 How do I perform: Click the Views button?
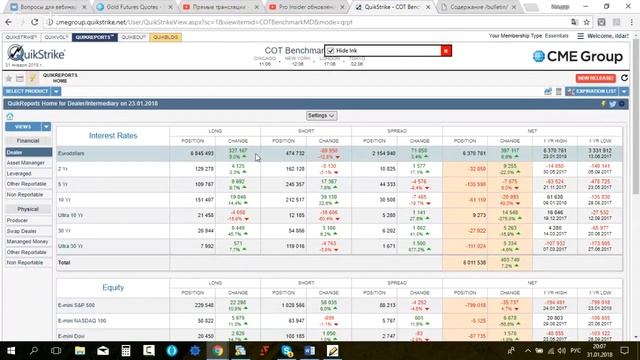coord(23,127)
